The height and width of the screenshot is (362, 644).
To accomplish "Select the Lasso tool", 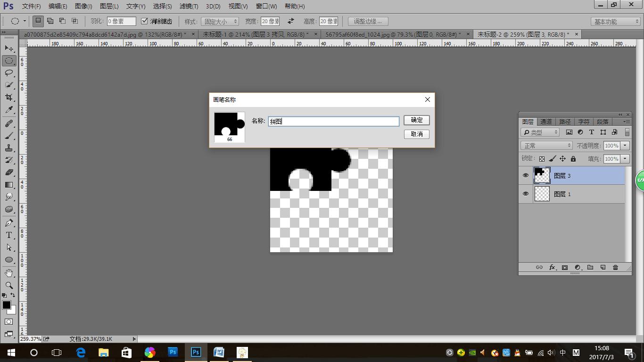I will click(9, 73).
